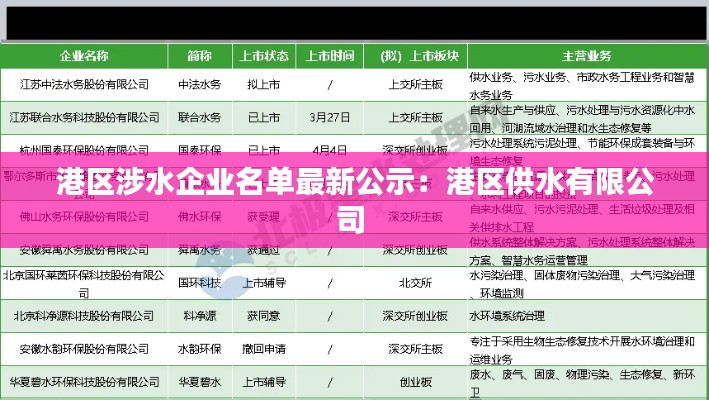Click the 获通过 status cell
Viewport: 709px width, 400px height.
[264, 250]
